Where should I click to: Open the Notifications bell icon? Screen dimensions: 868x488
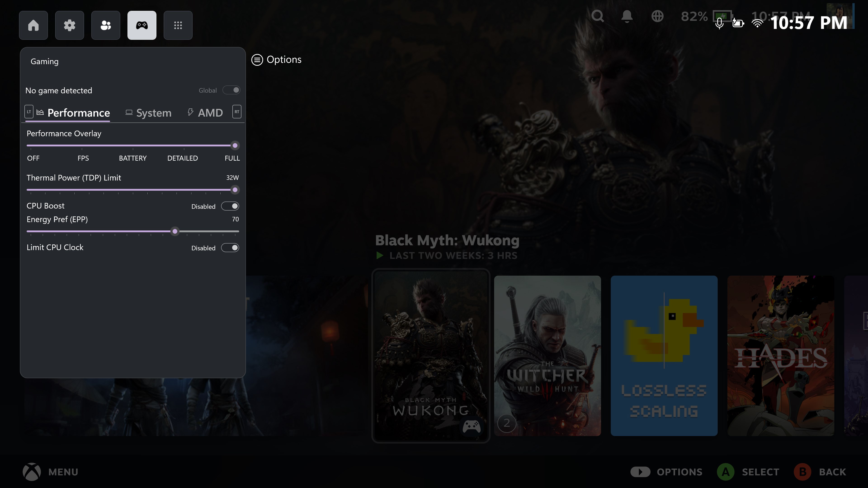coord(627,16)
